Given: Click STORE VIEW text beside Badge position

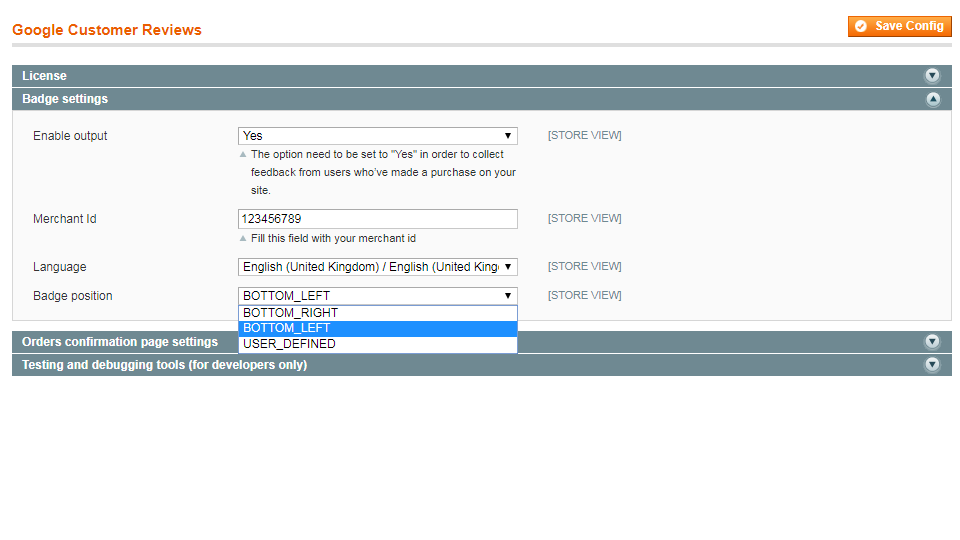Looking at the screenshot, I should (585, 295).
